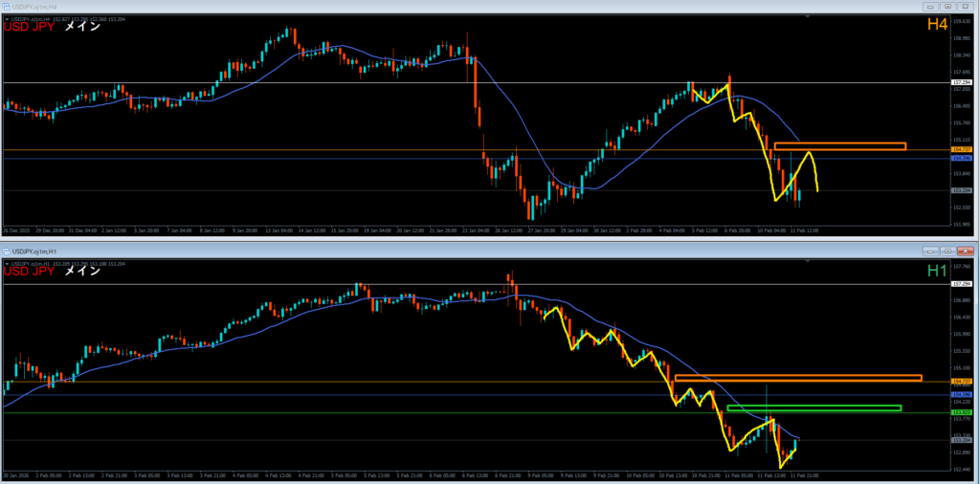Click the blue 154.286 price tag on H1 chart
This screenshot has height=484, width=980.
click(963, 394)
